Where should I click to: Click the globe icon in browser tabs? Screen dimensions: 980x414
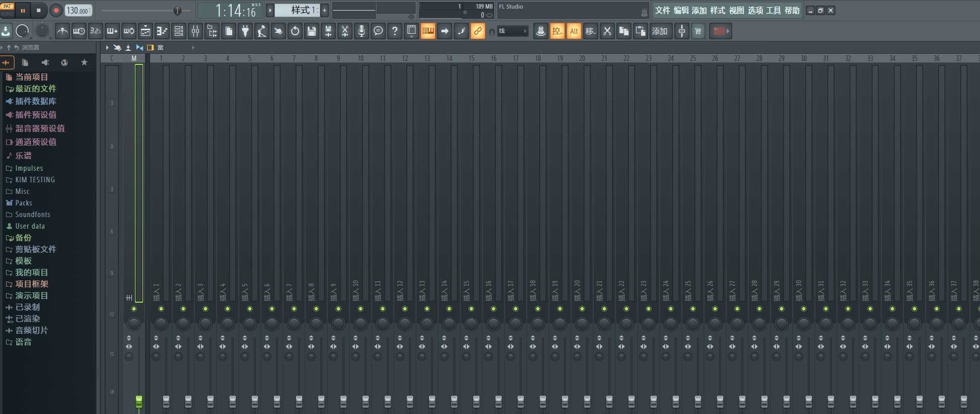point(64,62)
